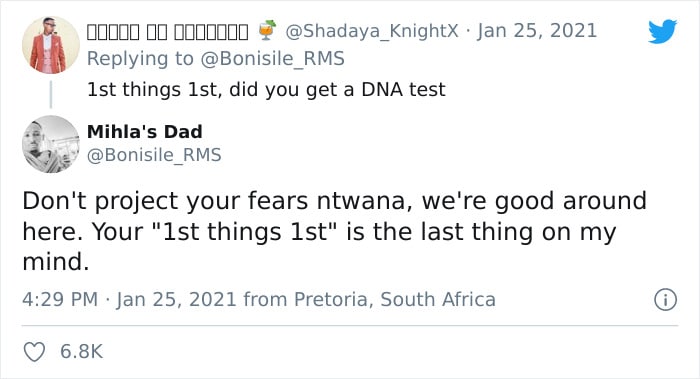Click Shadaya's boxed display name text

click(x=167, y=32)
